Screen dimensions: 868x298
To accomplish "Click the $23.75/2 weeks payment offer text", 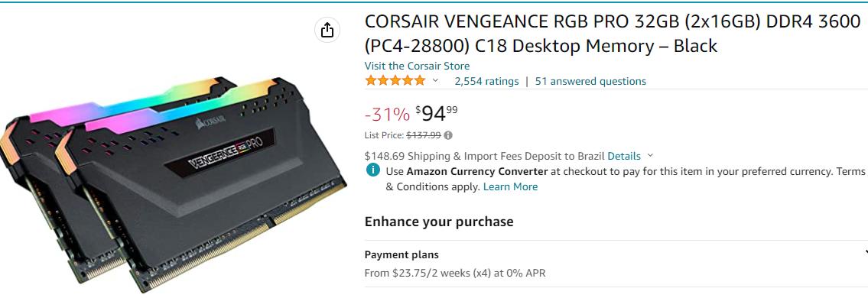I will pyautogui.click(x=455, y=273).
